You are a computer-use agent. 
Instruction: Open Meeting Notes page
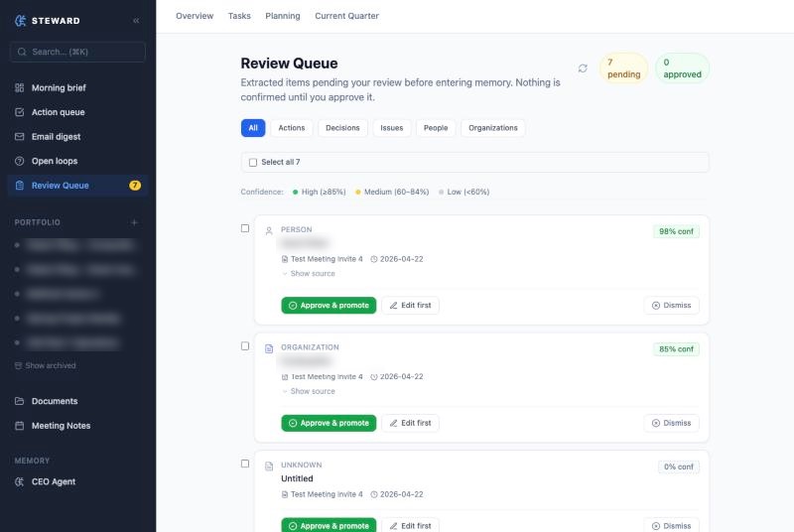(x=77, y=426)
